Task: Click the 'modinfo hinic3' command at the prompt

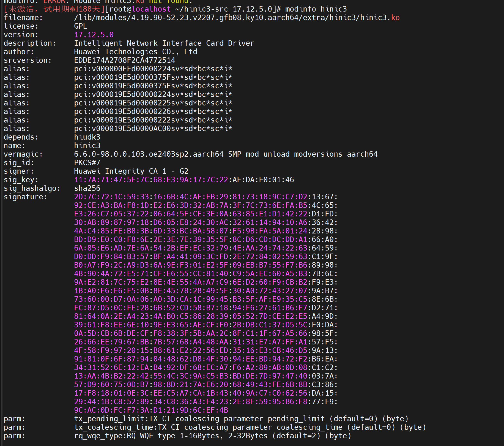Action: tap(316, 9)
